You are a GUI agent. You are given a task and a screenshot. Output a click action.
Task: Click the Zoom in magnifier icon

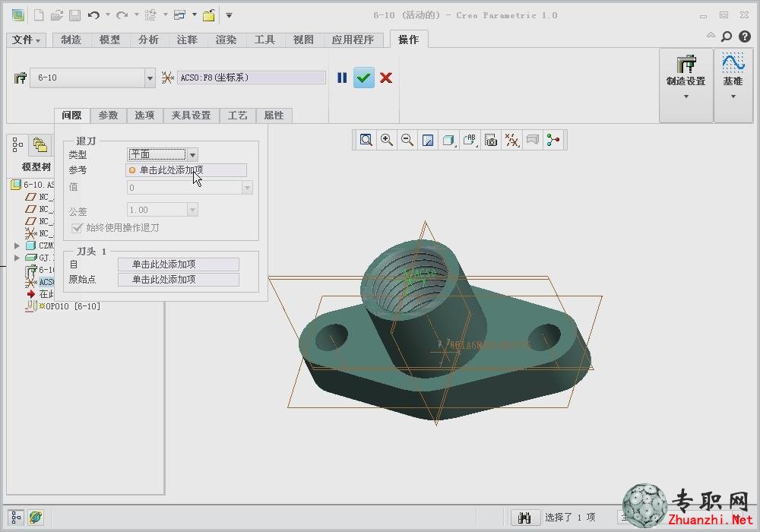[387, 140]
